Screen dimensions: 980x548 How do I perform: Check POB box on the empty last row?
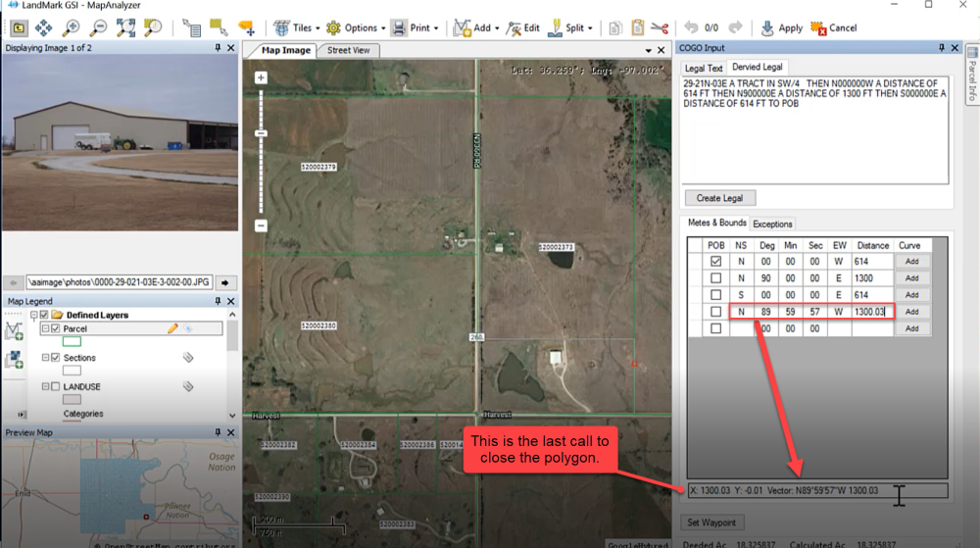coord(715,328)
